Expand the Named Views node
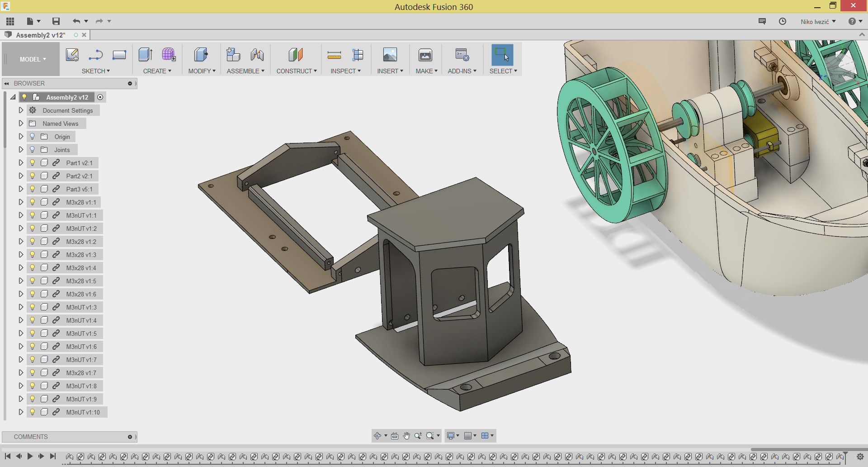The image size is (868, 467). 21,123
